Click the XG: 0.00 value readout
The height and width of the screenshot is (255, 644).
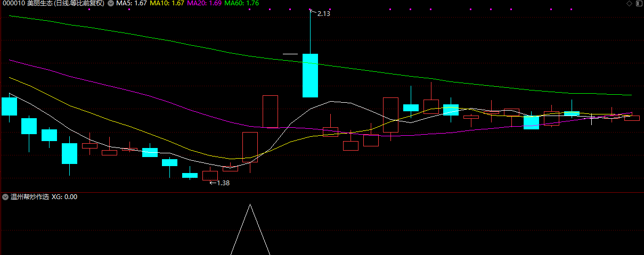(x=64, y=197)
